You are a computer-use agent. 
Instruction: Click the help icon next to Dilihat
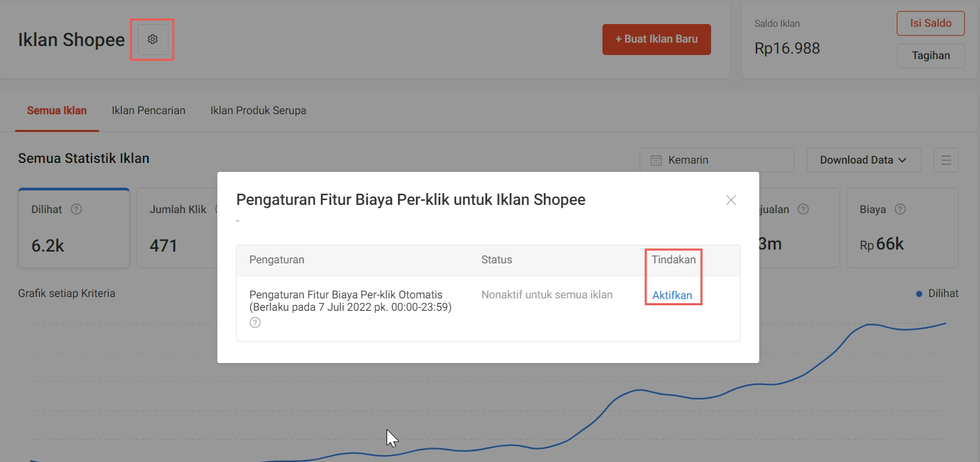(76, 209)
